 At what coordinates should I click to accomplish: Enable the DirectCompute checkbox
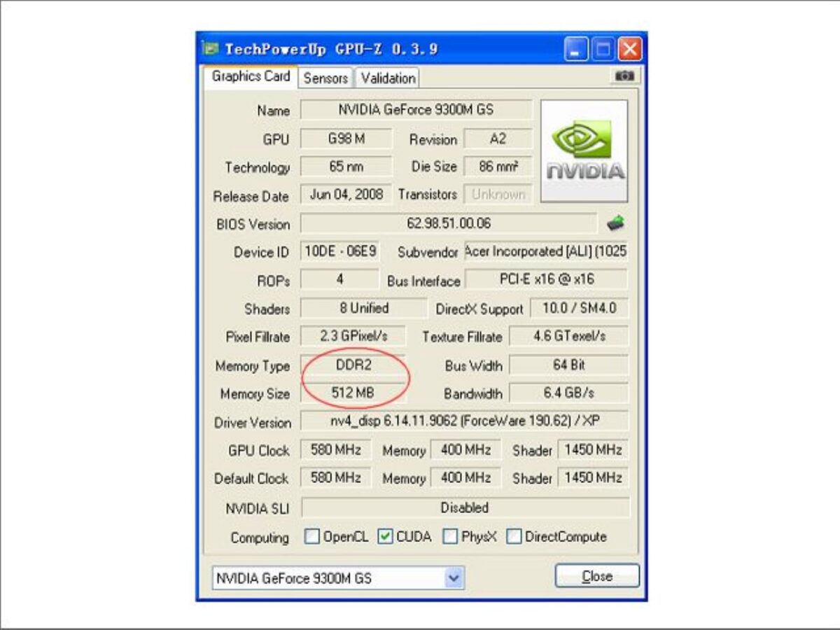click(x=514, y=537)
